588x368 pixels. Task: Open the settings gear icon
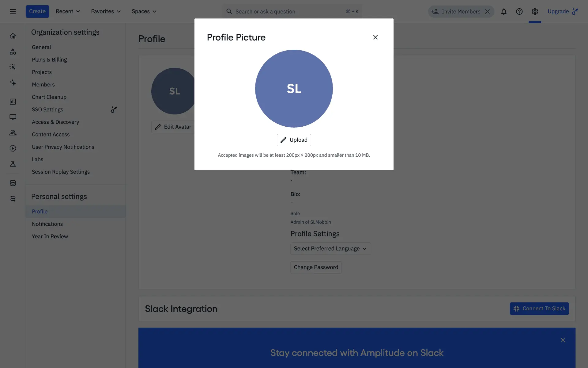click(535, 12)
